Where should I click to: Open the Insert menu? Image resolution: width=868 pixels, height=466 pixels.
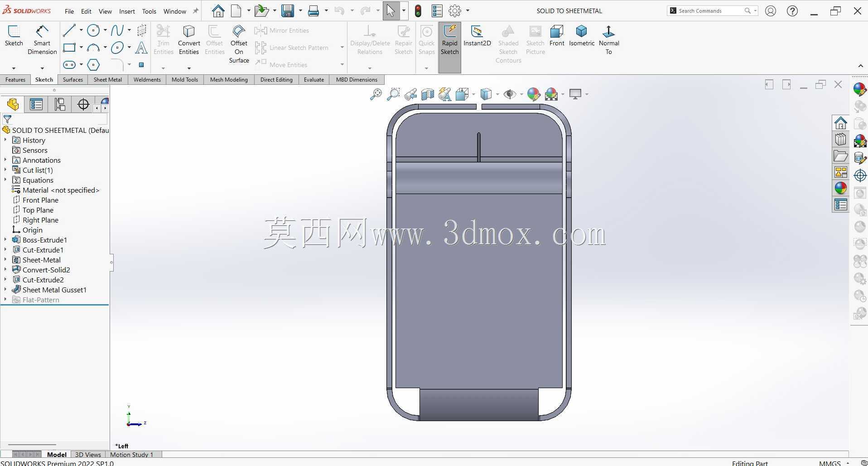coord(127,11)
